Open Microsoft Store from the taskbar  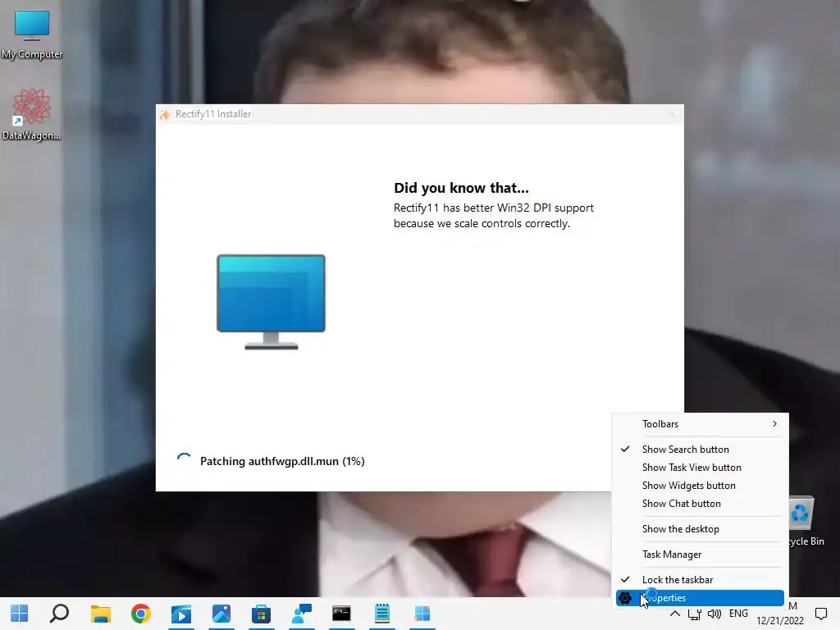[x=262, y=614]
